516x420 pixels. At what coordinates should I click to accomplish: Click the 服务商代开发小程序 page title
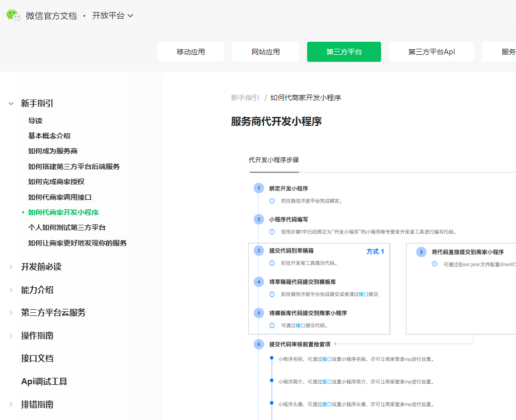pyautogui.click(x=276, y=121)
